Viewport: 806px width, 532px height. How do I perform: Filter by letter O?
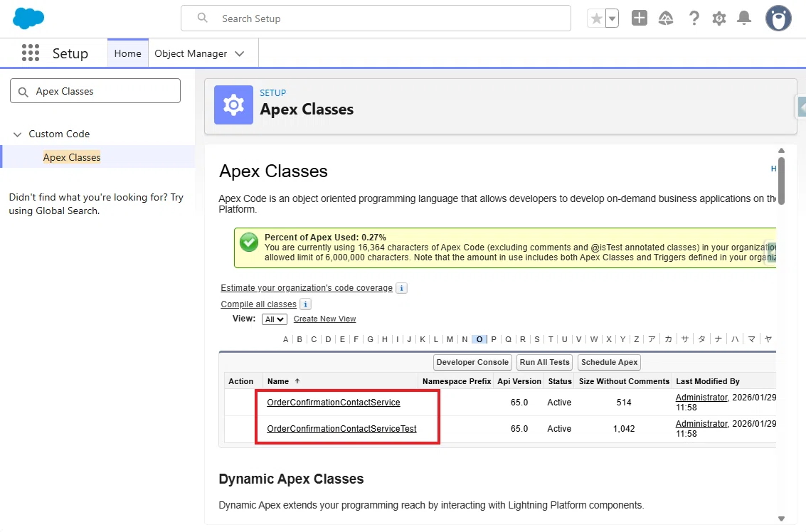[x=479, y=339]
